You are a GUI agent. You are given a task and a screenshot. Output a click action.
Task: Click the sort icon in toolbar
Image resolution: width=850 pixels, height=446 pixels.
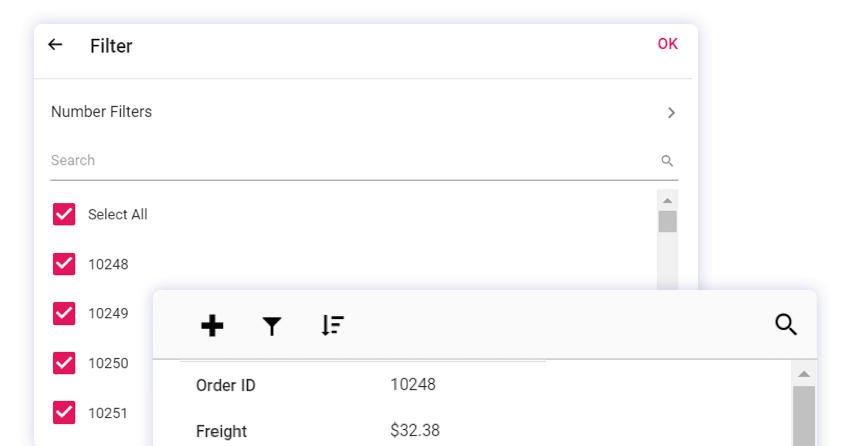[333, 325]
